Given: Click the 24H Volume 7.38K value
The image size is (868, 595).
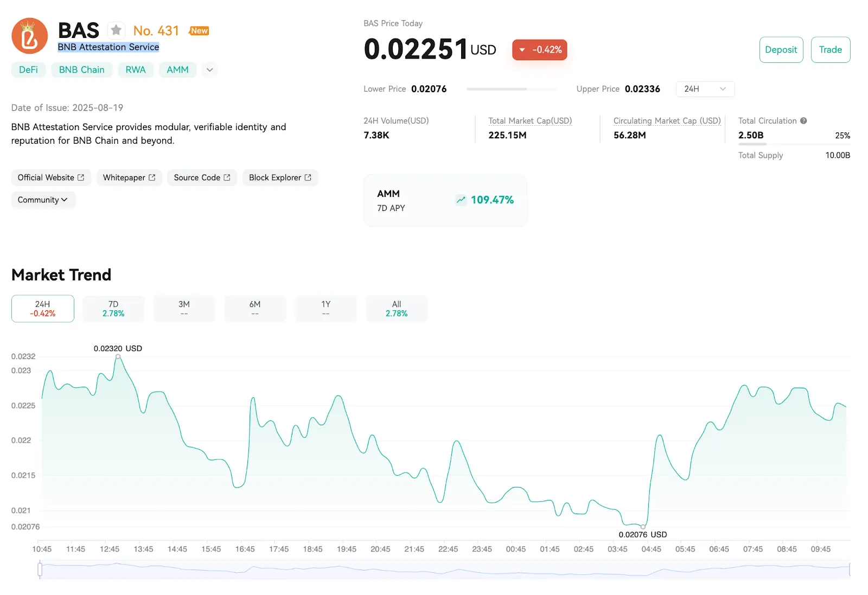Looking at the screenshot, I should (376, 135).
